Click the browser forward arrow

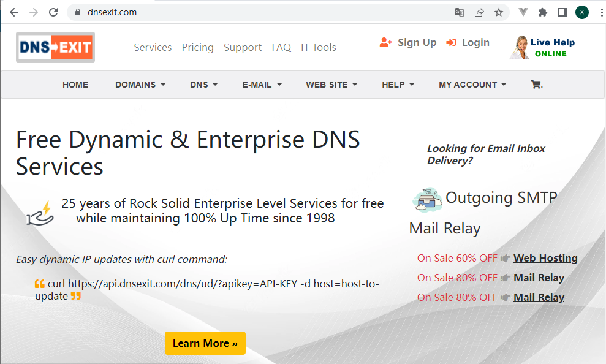click(34, 12)
